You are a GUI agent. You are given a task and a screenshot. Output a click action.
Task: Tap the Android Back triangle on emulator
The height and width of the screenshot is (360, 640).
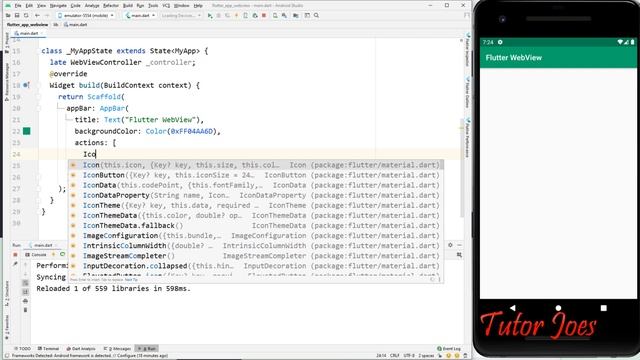coord(513,308)
